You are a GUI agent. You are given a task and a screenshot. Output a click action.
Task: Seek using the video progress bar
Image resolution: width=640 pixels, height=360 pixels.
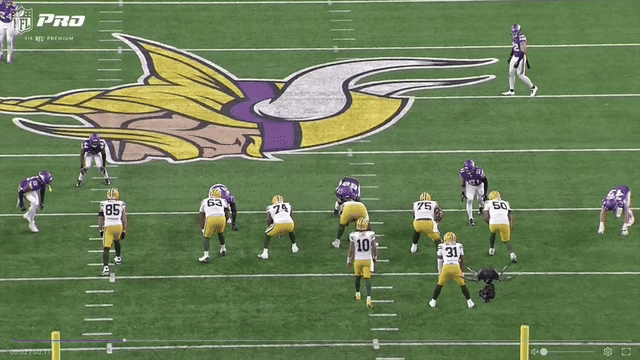coord(322,340)
